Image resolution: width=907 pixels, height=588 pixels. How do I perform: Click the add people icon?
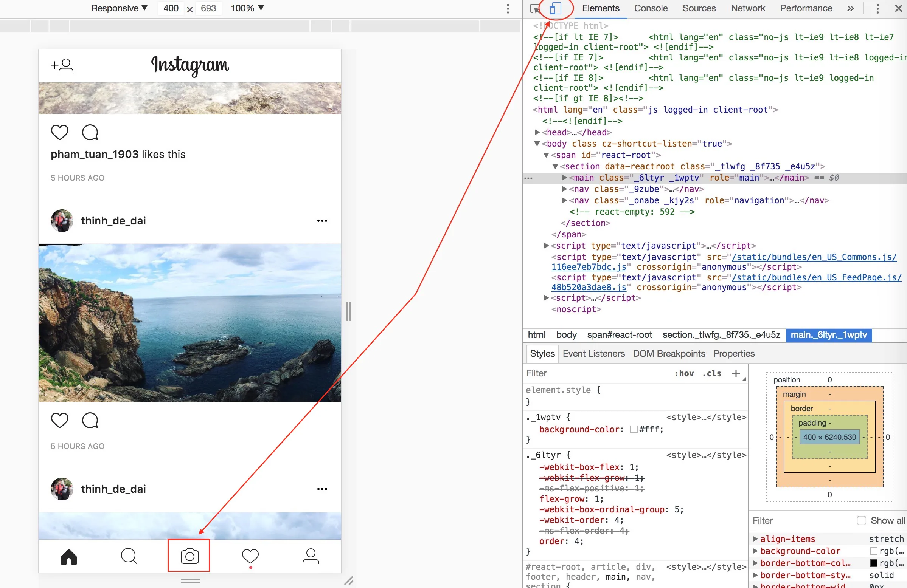62,65
